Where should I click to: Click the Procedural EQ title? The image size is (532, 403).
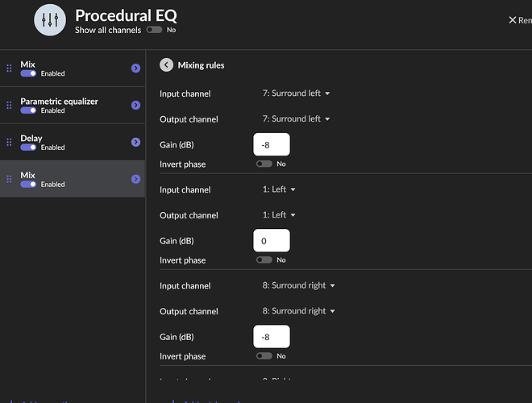[126, 15]
